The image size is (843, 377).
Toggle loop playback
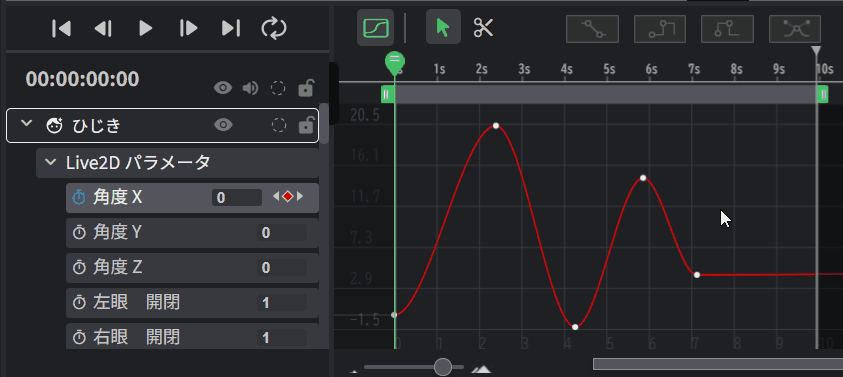(274, 28)
